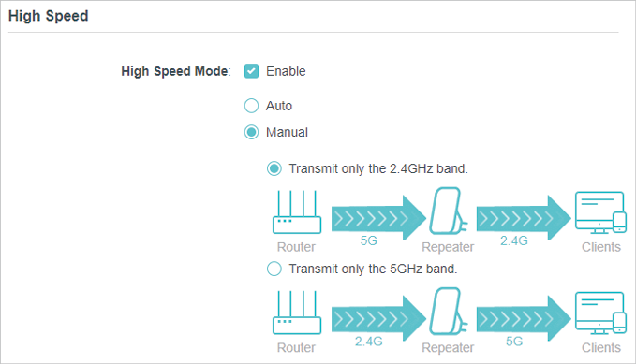Viewport: 636px width, 364px height.
Task: Choose Transmit only the 5GHz band option
Action: tap(274, 269)
